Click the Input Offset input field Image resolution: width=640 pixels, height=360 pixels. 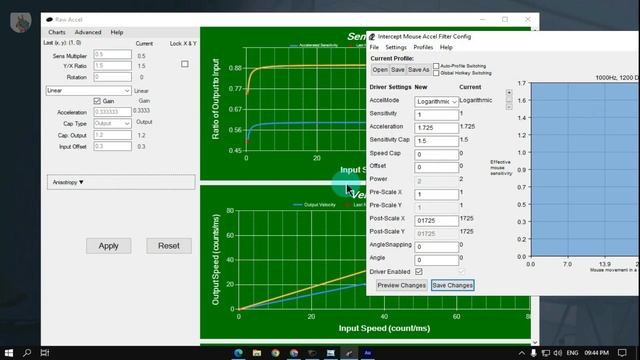coord(112,147)
